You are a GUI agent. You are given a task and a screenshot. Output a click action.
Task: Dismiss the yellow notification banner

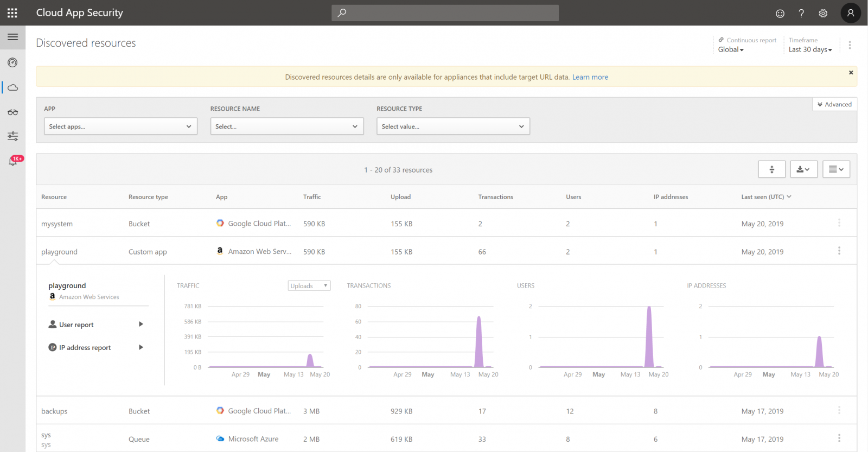851,73
